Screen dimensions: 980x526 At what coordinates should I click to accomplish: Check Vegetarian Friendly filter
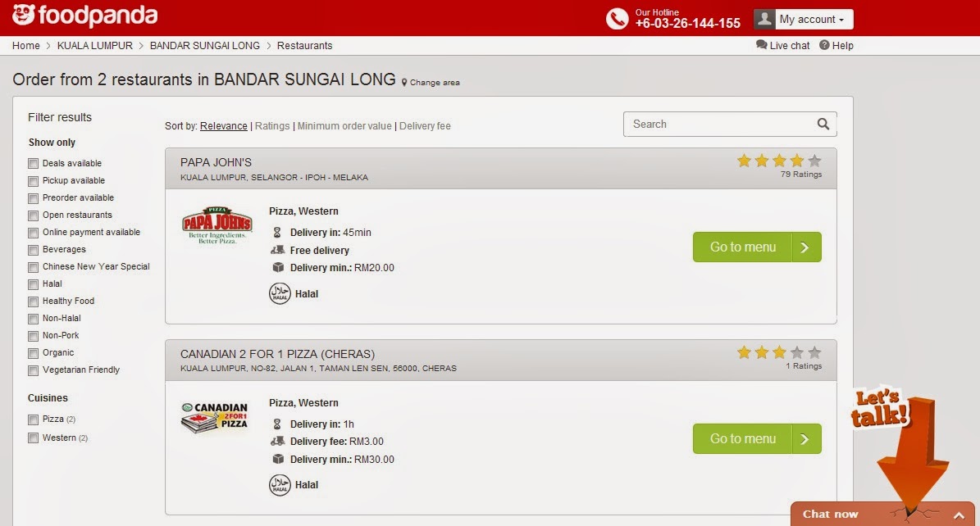pyautogui.click(x=33, y=370)
